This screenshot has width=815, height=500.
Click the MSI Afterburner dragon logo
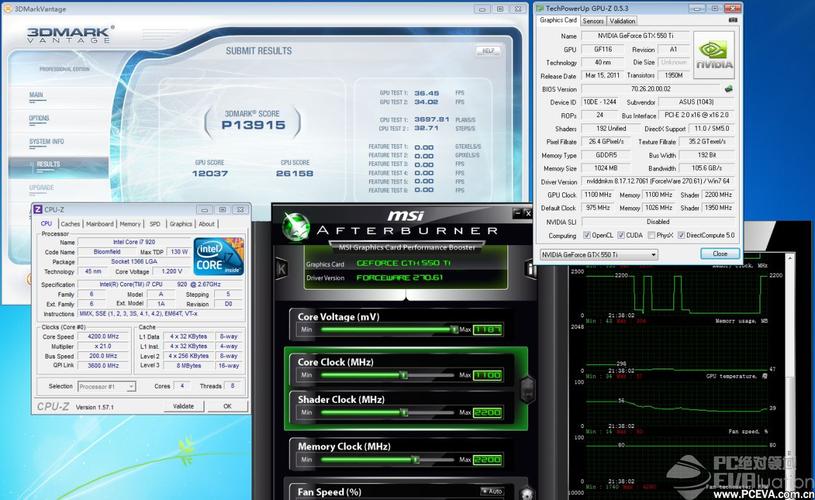point(296,227)
